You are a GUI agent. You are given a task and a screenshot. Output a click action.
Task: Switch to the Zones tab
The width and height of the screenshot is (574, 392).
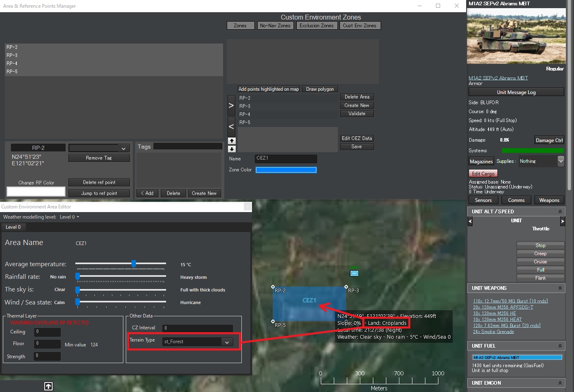coord(240,26)
